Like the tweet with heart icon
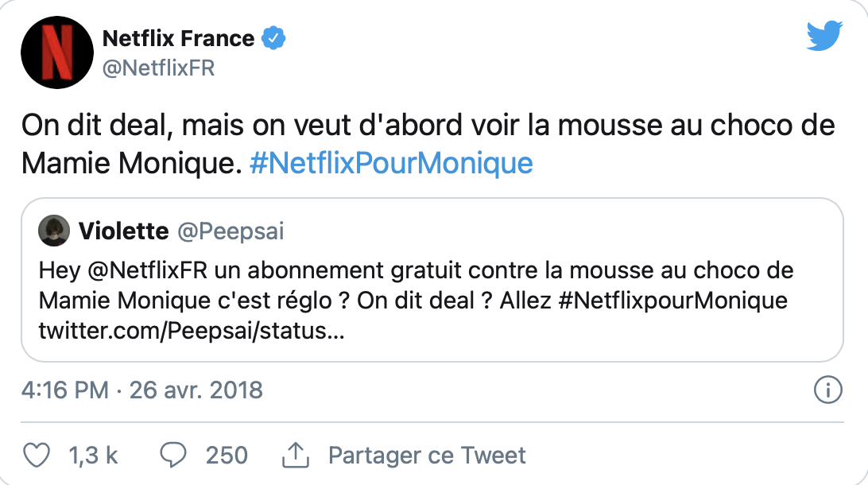The width and height of the screenshot is (868, 485). (x=37, y=456)
